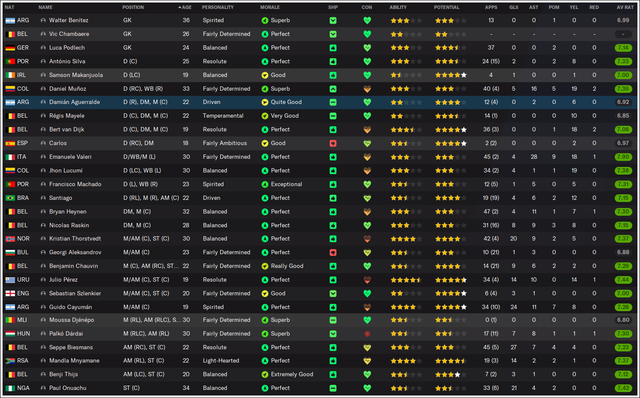The width and height of the screenshot is (640, 398).
Task: Sort by the NAT column header
Action: pyautogui.click(x=9, y=7)
